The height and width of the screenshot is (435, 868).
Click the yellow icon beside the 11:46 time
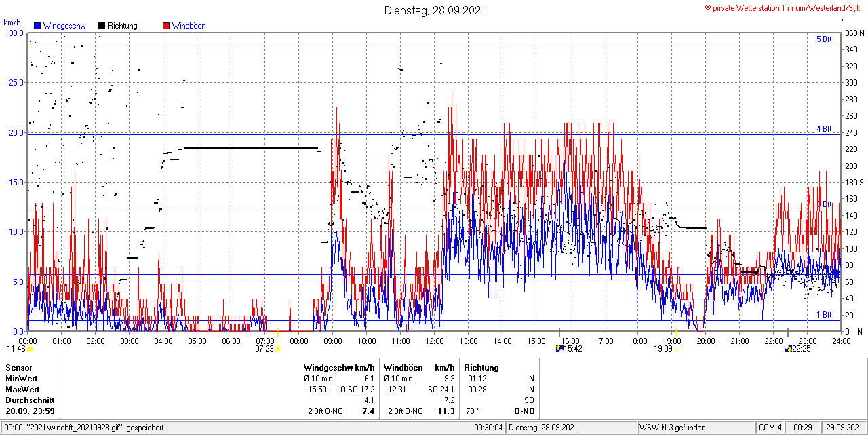pos(31,349)
